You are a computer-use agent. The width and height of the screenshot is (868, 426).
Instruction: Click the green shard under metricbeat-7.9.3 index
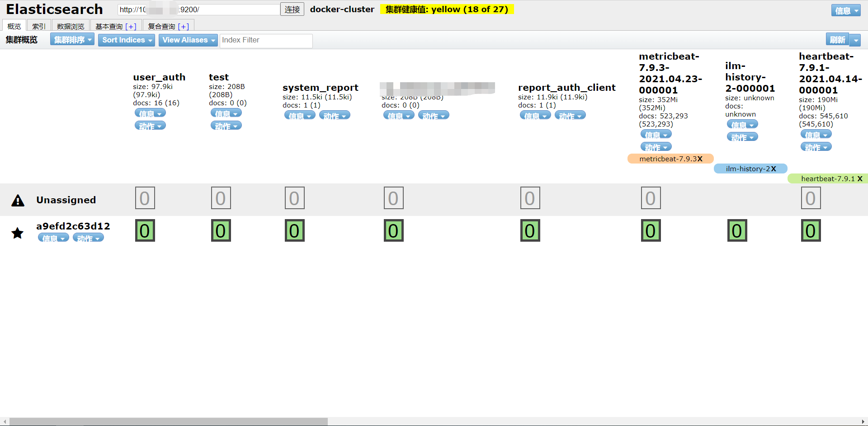(651, 230)
